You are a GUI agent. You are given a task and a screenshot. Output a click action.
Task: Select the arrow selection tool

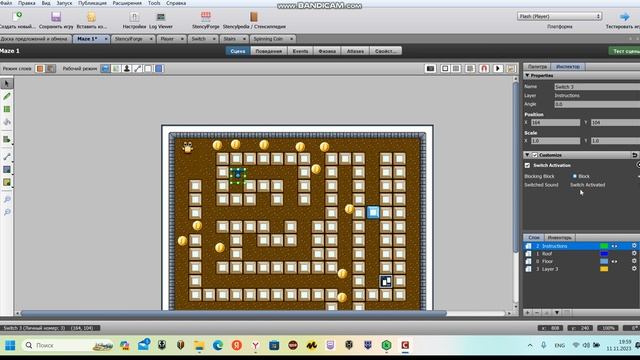click(x=7, y=84)
